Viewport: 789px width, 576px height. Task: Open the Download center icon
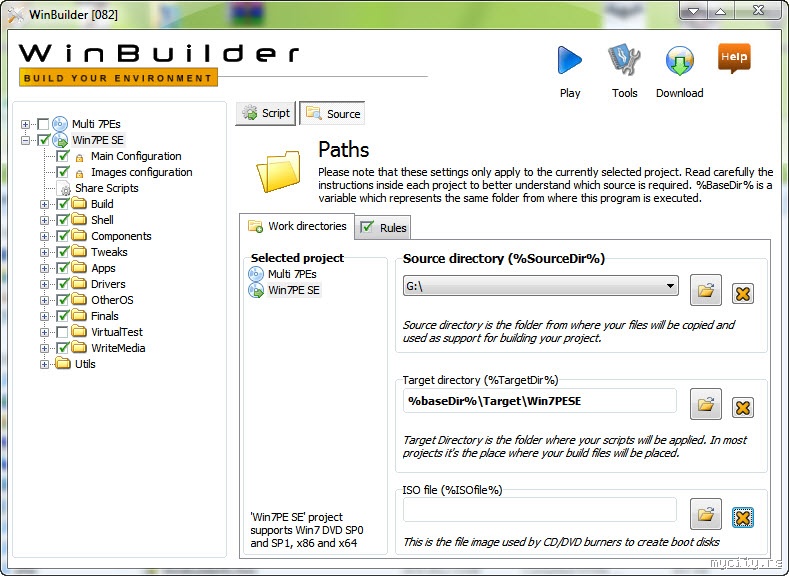679,60
